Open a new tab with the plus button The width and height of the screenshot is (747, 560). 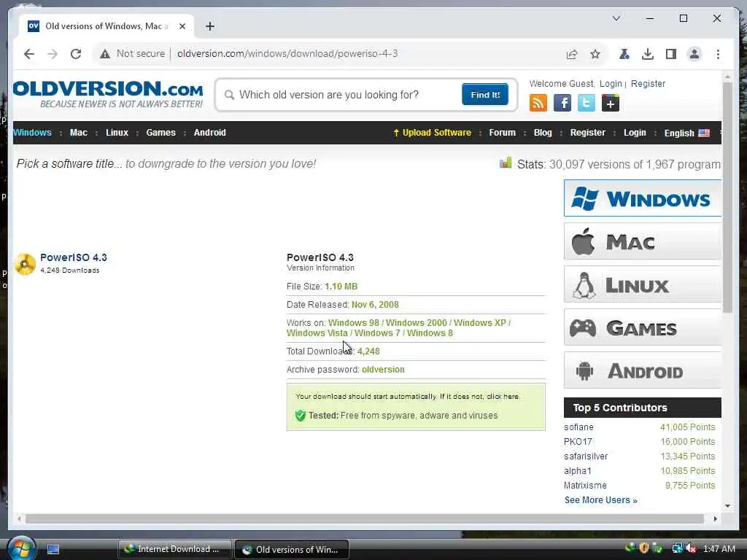coord(209,26)
